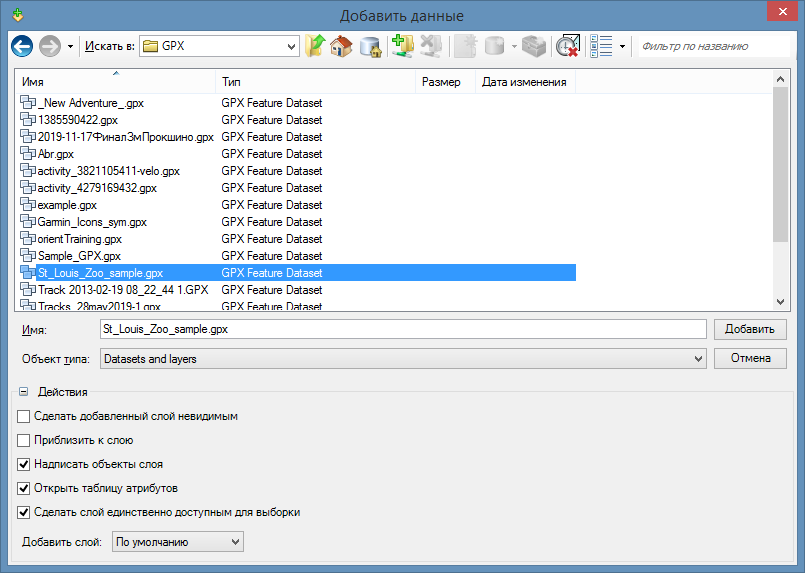The width and height of the screenshot is (805, 573).
Task: Click the 'Имя' file name input field
Action: (x=403, y=329)
